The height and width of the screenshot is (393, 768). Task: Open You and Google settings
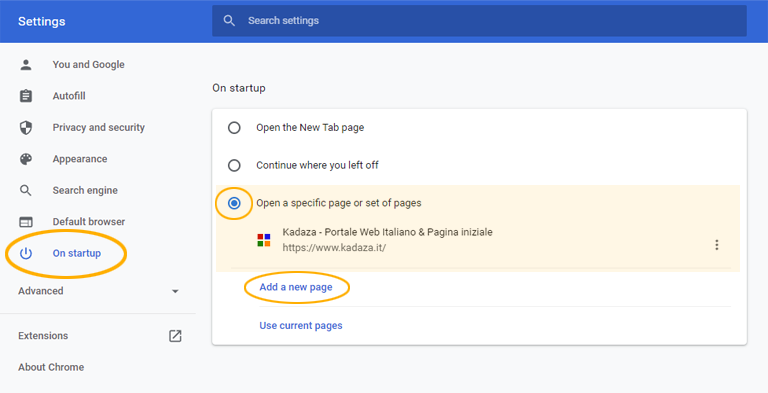tap(89, 65)
